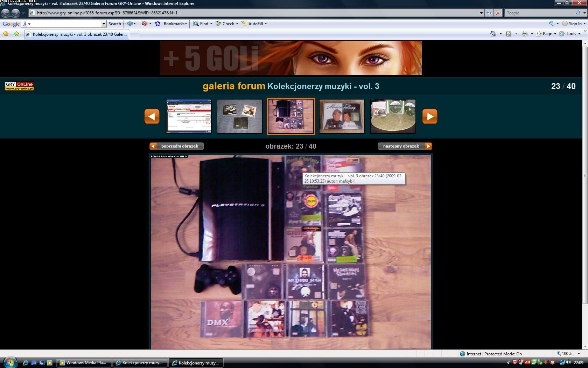Viewport: 588px width, 368px height.
Task: Open the Home page icon
Action: pyautogui.click(x=493, y=34)
